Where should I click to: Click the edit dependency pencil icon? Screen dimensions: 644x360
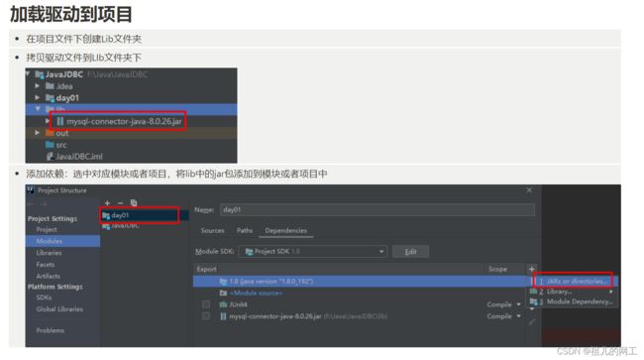(x=531, y=321)
